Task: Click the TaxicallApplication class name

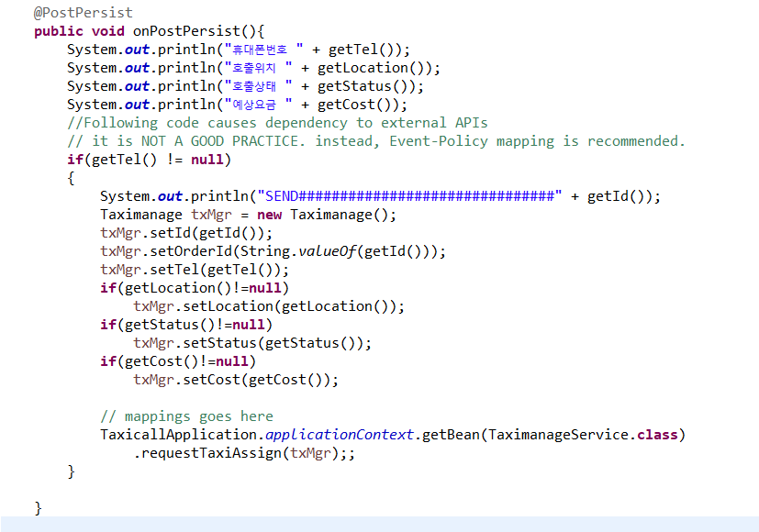Action: 178,435
